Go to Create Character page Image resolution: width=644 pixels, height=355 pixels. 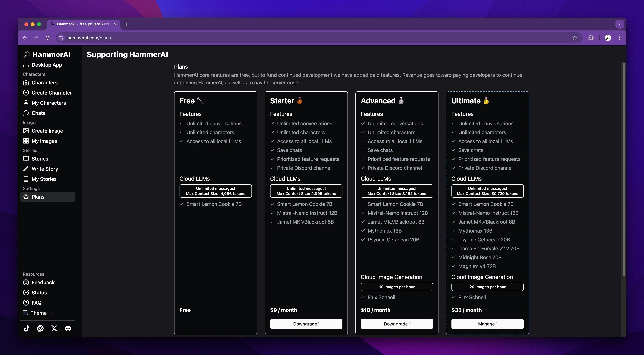52,93
